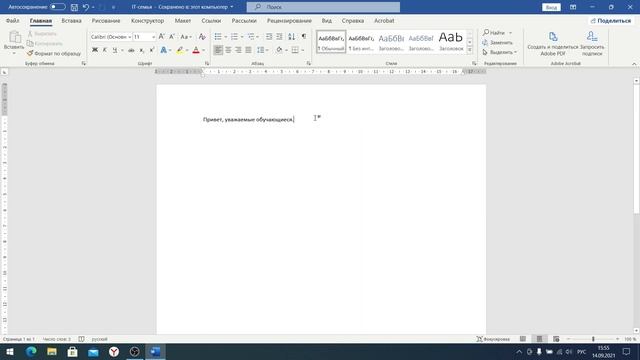Open the Рецензирование ribbon tab
640x360 pixels.
289,20
